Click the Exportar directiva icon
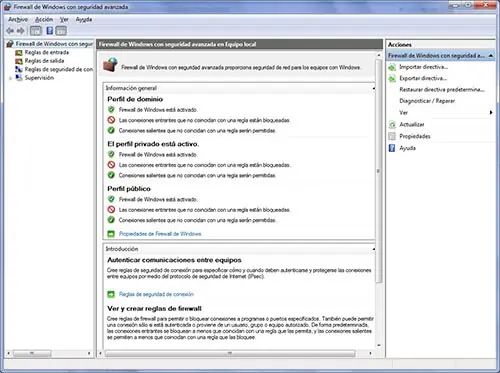This screenshot has height=373, width=500. [392, 78]
